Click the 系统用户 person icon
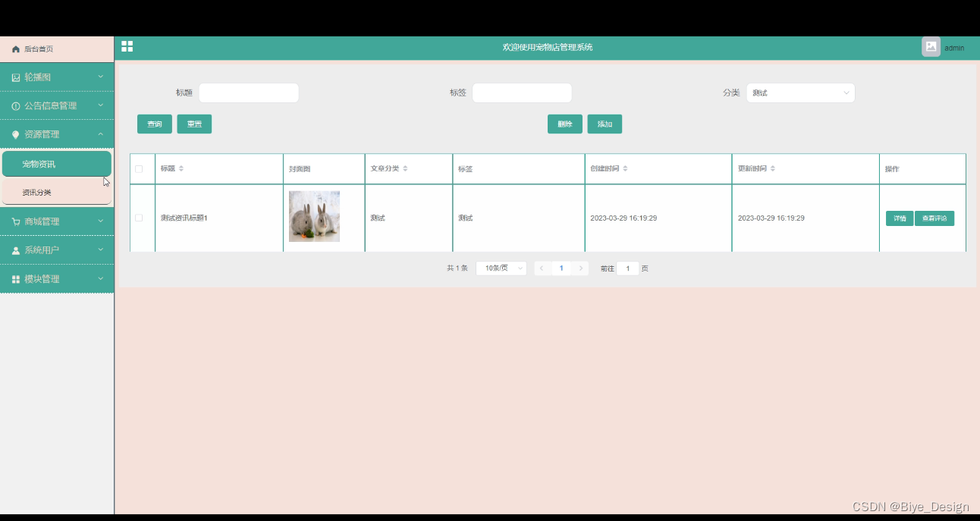 [x=16, y=250]
